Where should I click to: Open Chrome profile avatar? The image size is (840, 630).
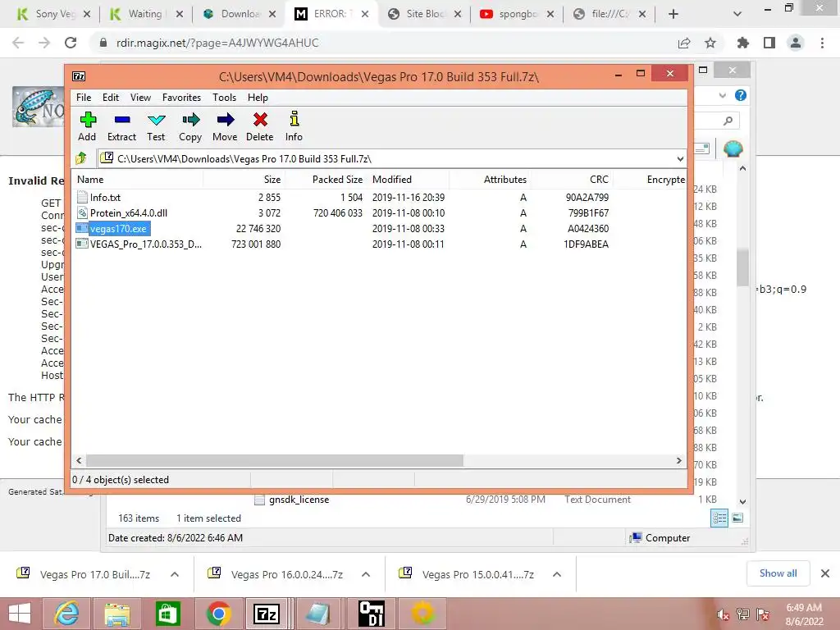coord(796,43)
